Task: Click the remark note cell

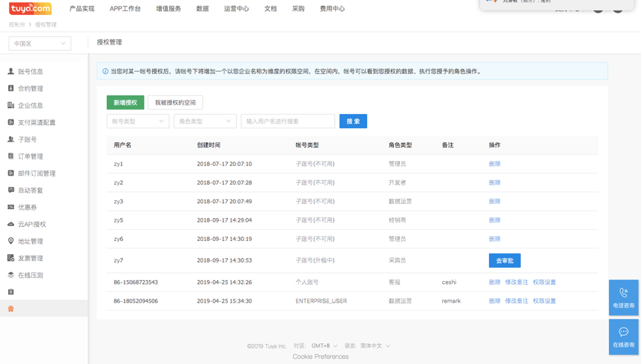Action: click(x=451, y=301)
